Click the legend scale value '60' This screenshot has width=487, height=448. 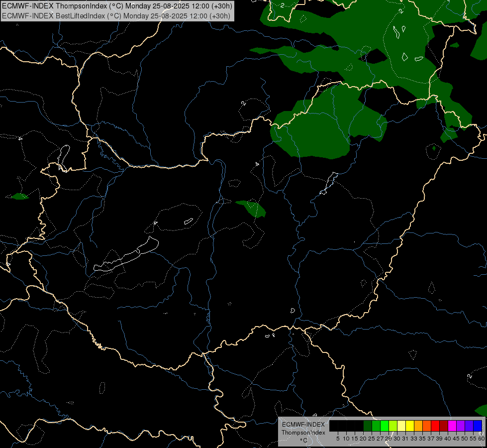[x=482, y=439]
